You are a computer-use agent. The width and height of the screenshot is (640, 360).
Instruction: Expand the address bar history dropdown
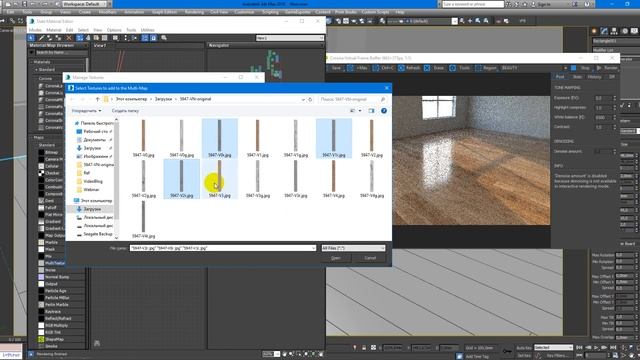tap(303, 99)
